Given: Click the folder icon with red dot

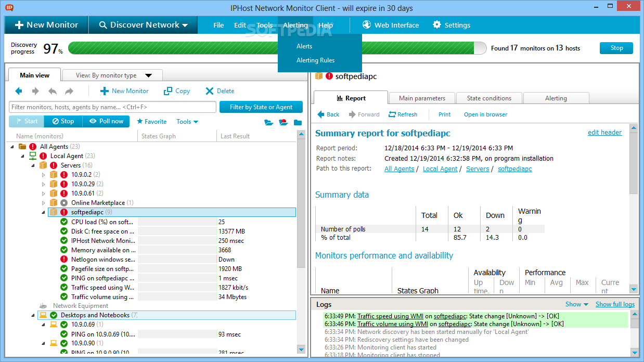Looking at the screenshot, I should (x=284, y=123).
